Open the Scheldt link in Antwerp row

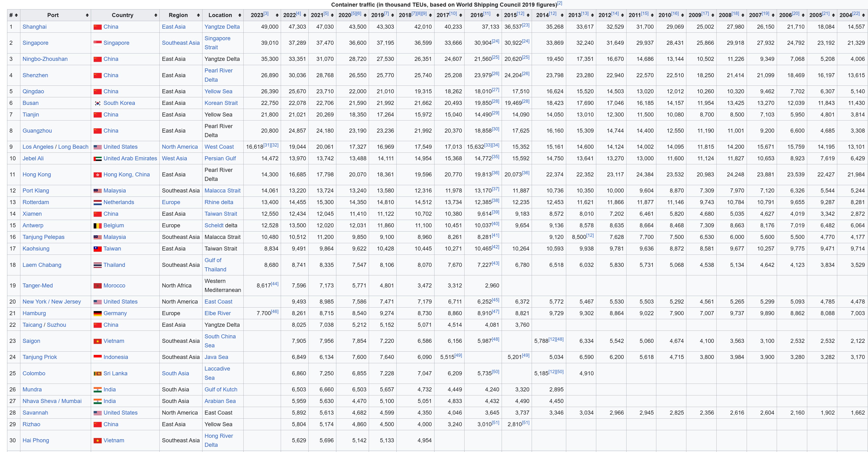214,226
